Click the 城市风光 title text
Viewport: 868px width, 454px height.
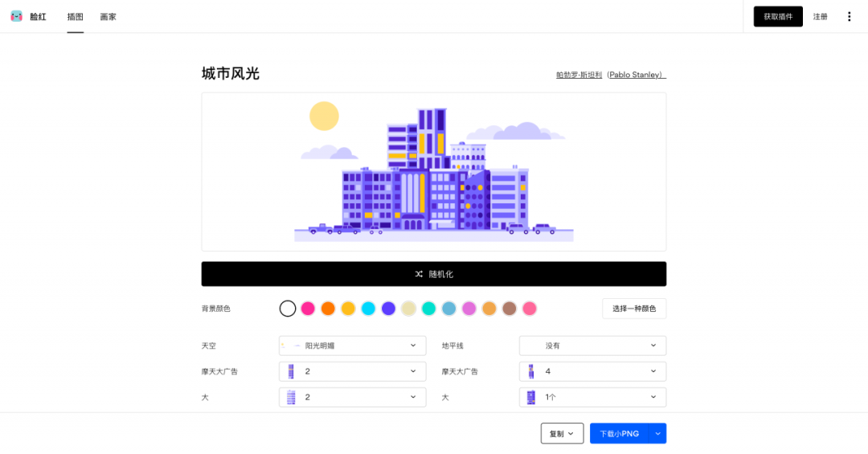(231, 74)
